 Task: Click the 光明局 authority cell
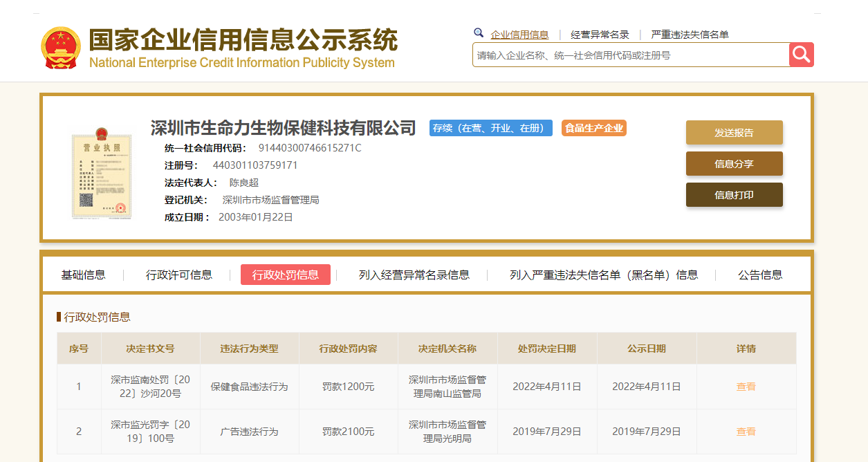[x=447, y=432]
